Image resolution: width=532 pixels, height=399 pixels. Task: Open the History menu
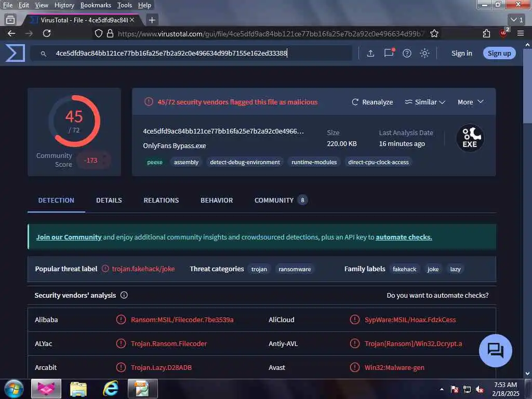point(64,5)
